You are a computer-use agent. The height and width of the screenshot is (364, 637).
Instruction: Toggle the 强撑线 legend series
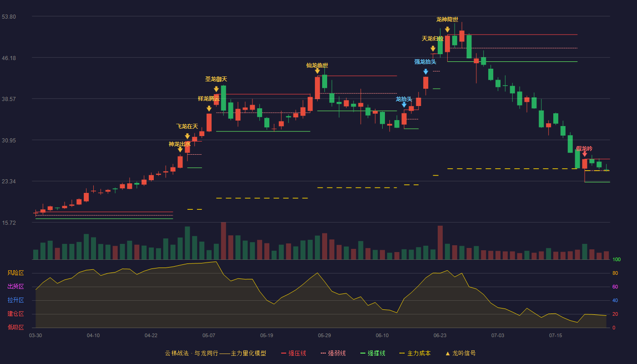pos(373,353)
